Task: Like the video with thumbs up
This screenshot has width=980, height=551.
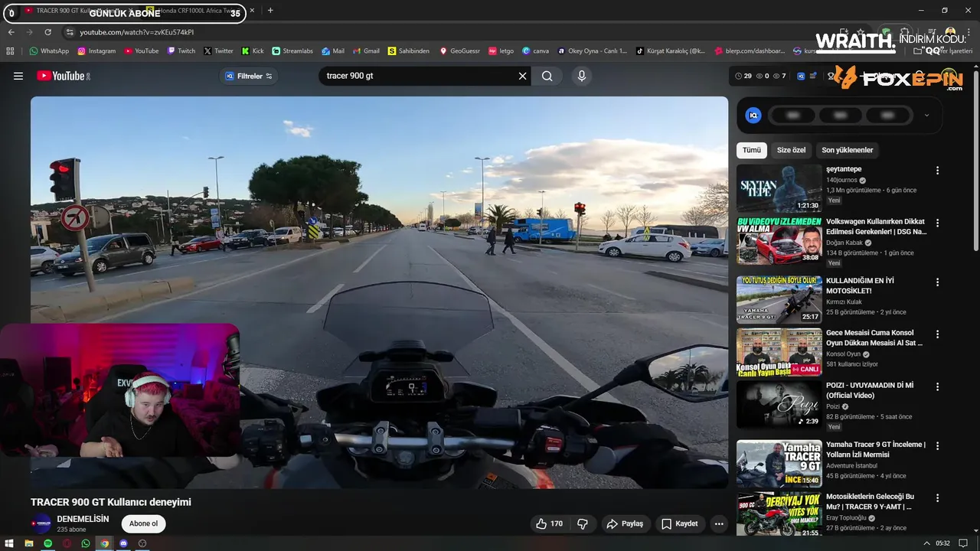Action: tap(550, 524)
